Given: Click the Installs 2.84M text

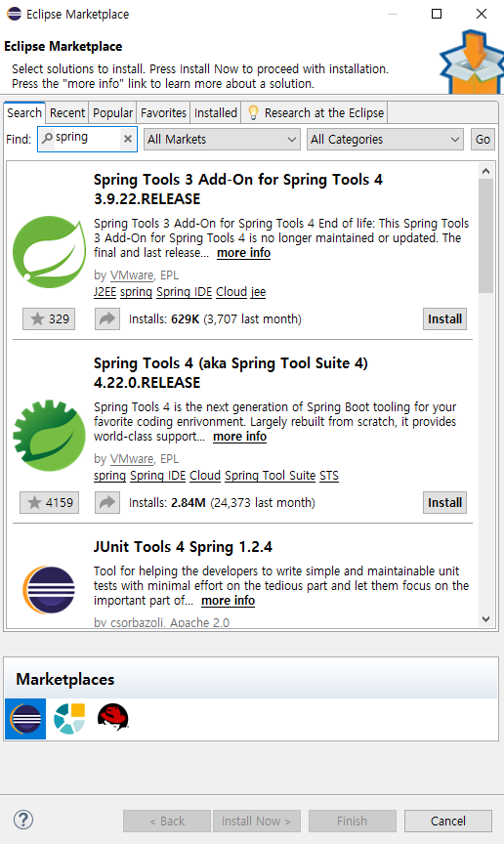Looking at the screenshot, I should point(222,502).
